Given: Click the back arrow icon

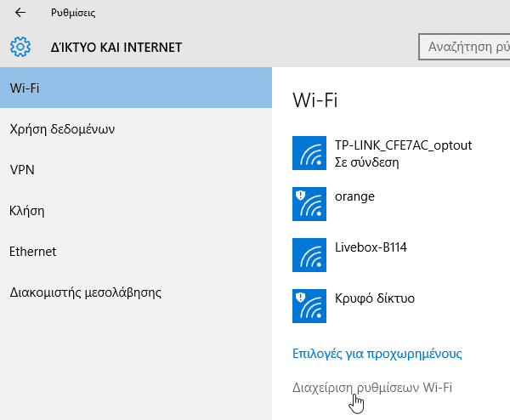Looking at the screenshot, I should click(20, 13).
